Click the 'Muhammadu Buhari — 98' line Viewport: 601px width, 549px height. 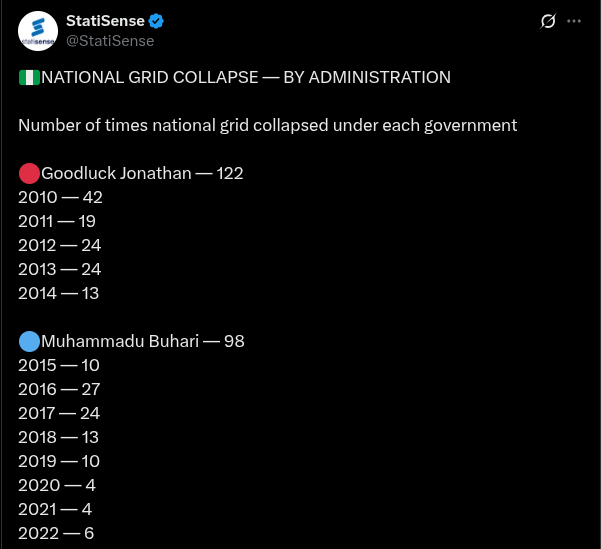143,341
